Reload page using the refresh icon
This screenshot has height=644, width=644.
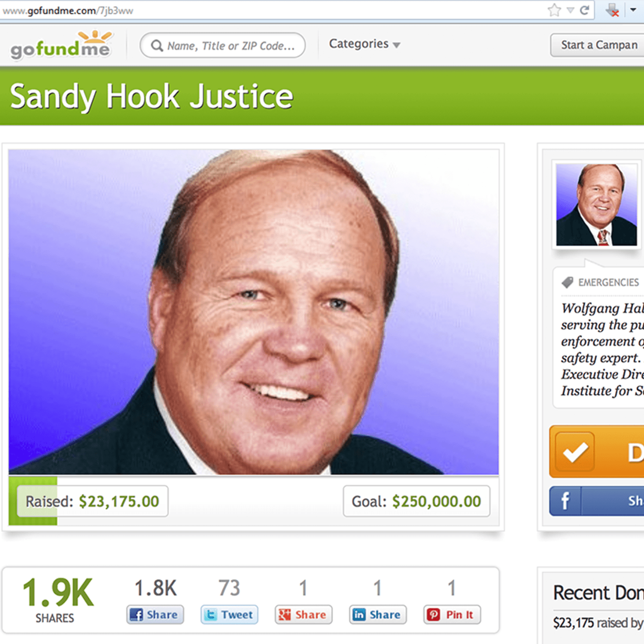pos(584,10)
